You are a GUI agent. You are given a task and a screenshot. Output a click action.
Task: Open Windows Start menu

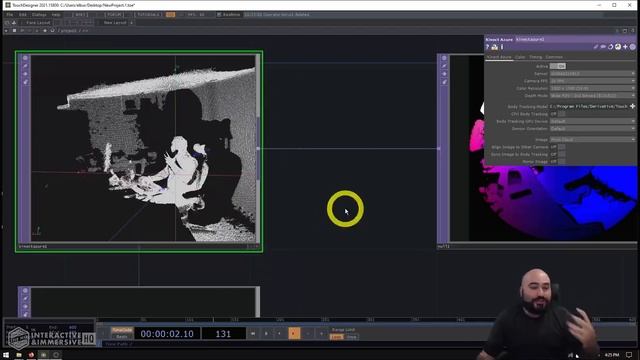pyautogui.click(x=6, y=355)
